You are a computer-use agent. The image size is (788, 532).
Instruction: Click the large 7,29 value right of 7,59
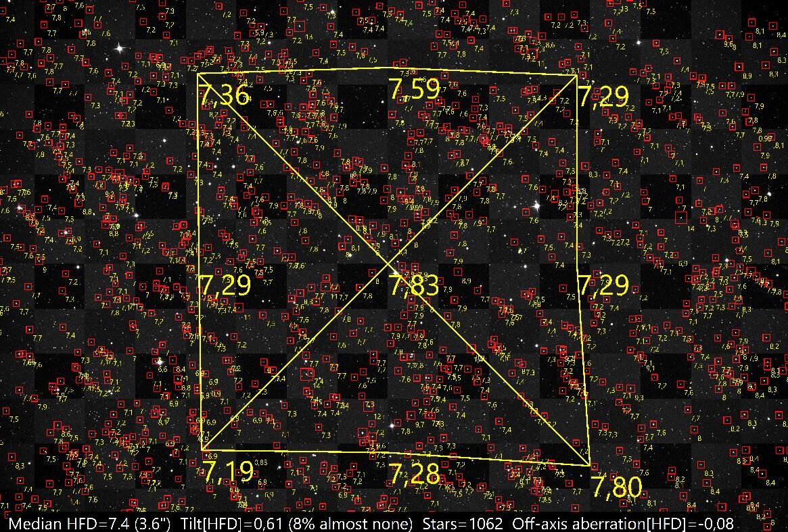[x=603, y=96]
